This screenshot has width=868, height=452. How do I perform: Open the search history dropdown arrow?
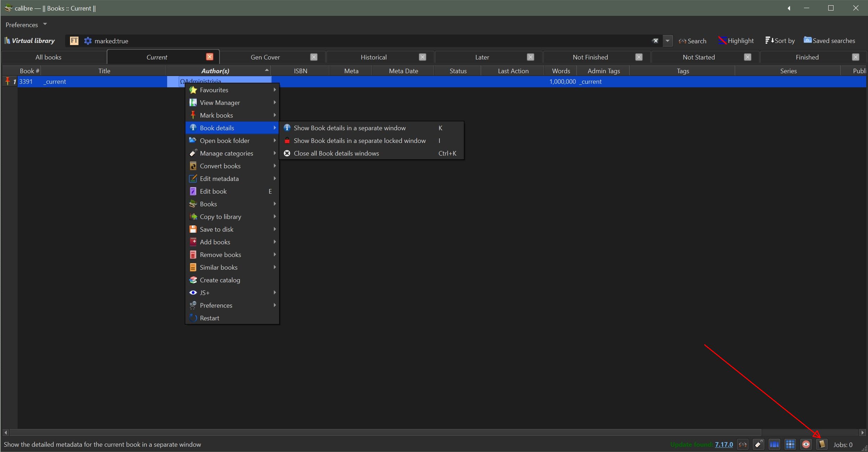click(x=667, y=41)
